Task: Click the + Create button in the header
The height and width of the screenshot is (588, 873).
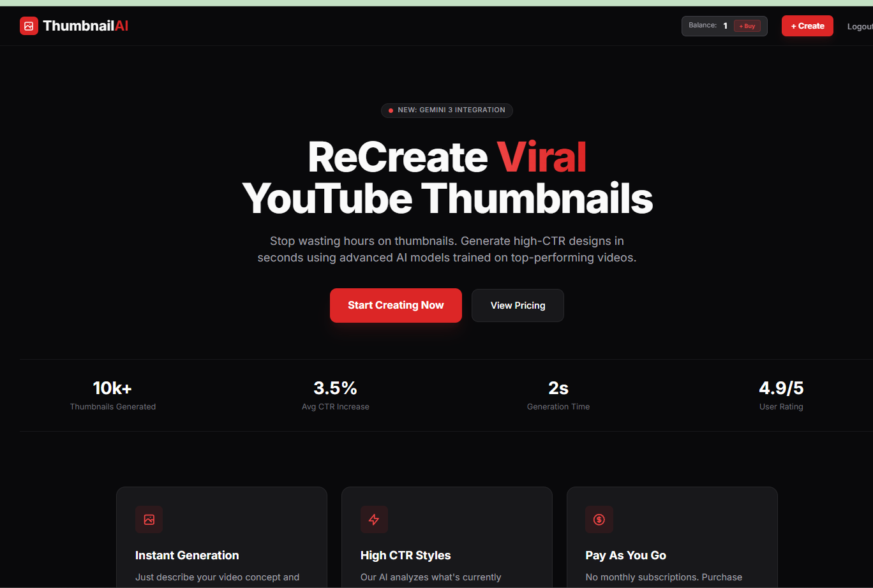Action: click(807, 26)
